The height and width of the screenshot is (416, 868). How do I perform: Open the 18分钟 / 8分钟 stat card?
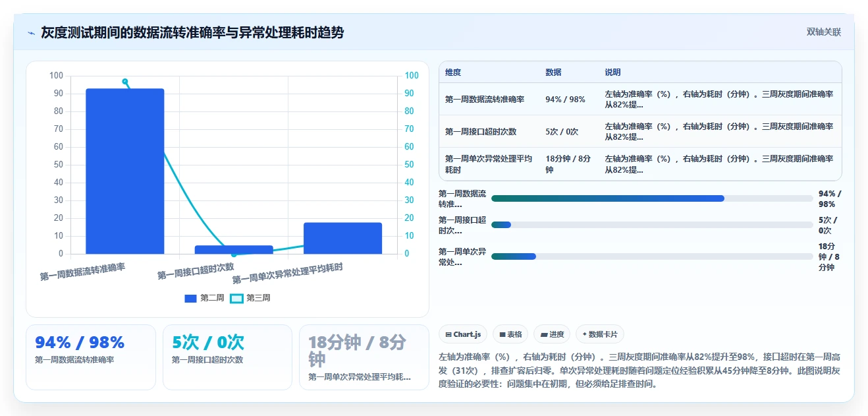364,357
